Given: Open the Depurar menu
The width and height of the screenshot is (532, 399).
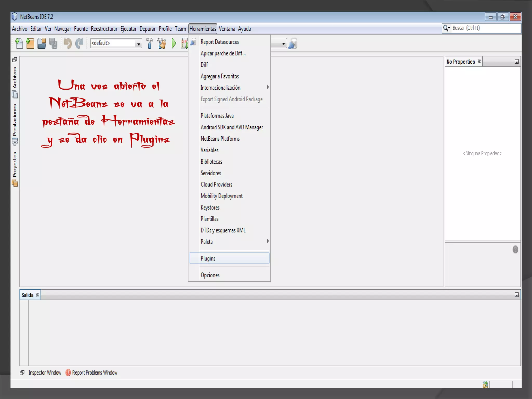Looking at the screenshot, I should click(147, 29).
